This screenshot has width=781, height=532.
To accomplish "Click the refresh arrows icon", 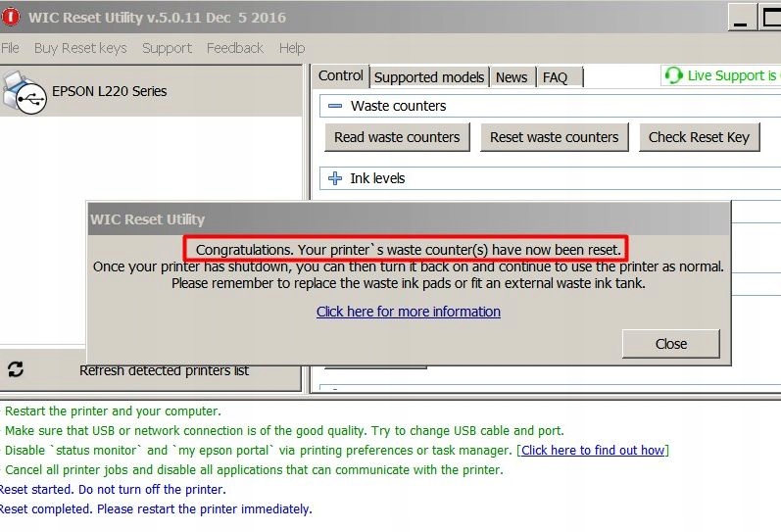I will click(16, 369).
